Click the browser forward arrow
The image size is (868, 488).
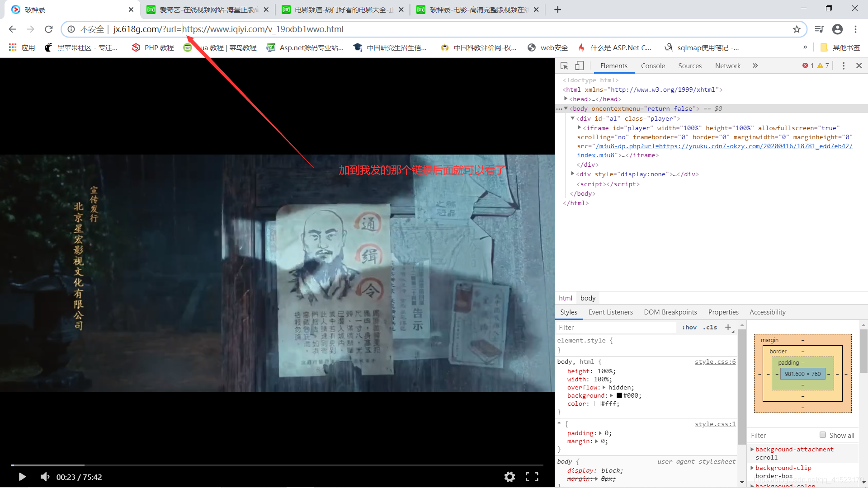[x=30, y=29]
